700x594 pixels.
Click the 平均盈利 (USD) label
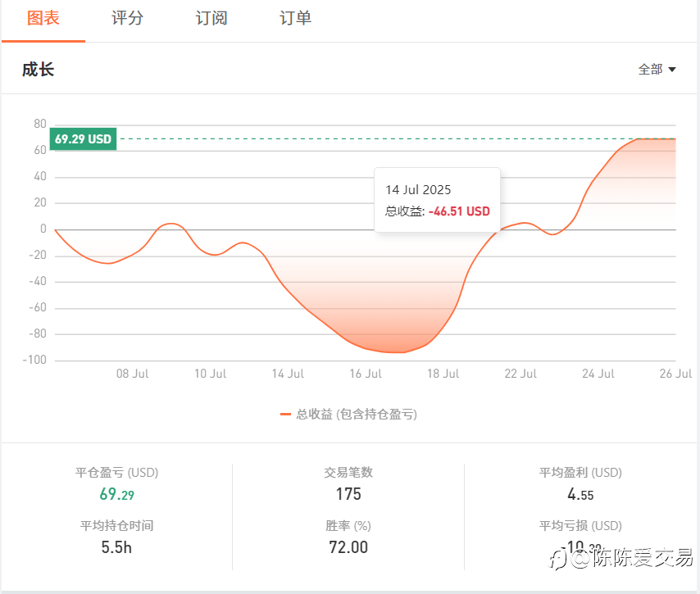point(580,472)
